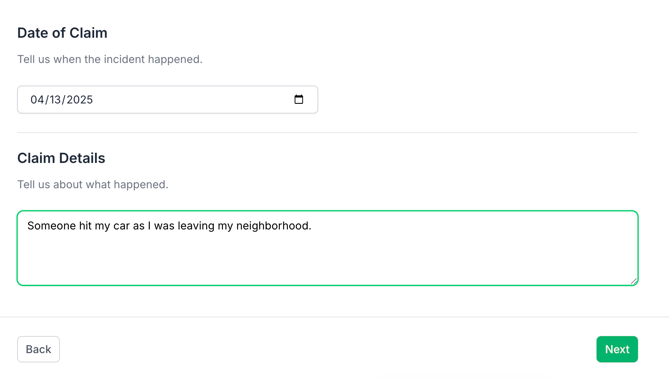Select the month segment 04 in date

[37, 100]
